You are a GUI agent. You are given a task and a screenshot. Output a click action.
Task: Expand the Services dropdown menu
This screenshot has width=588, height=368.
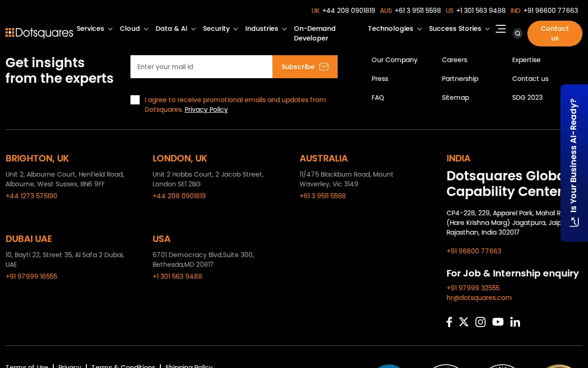95,29
